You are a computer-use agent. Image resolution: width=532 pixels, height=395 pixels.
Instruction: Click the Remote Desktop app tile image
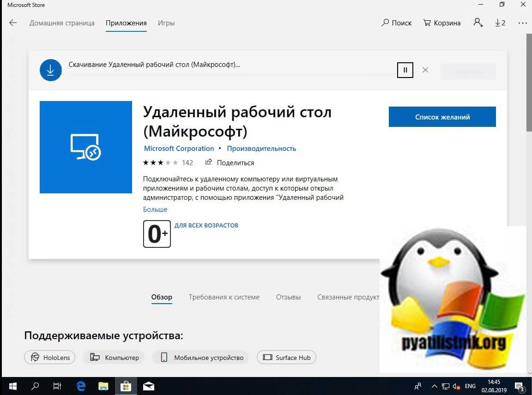click(x=86, y=147)
